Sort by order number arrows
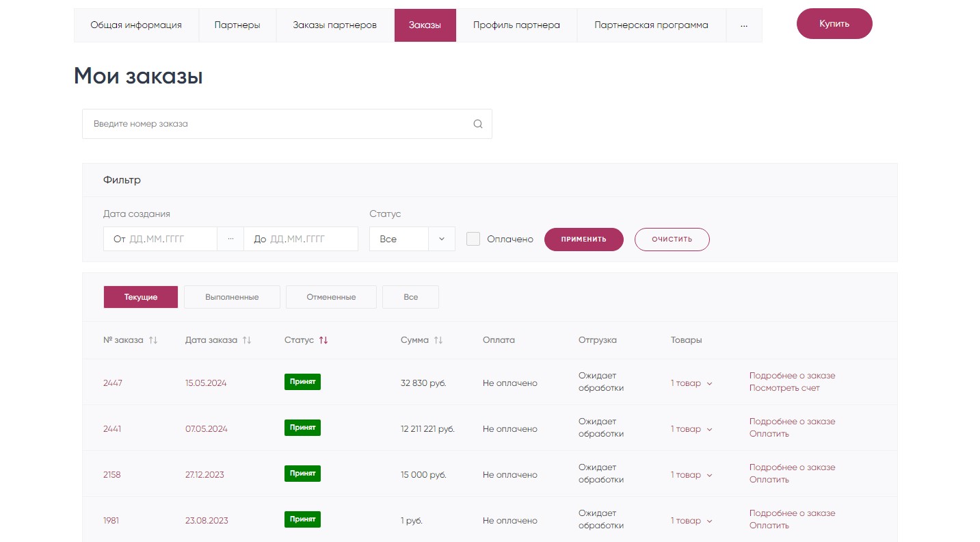Screen dimensions: 980x542 (153, 340)
